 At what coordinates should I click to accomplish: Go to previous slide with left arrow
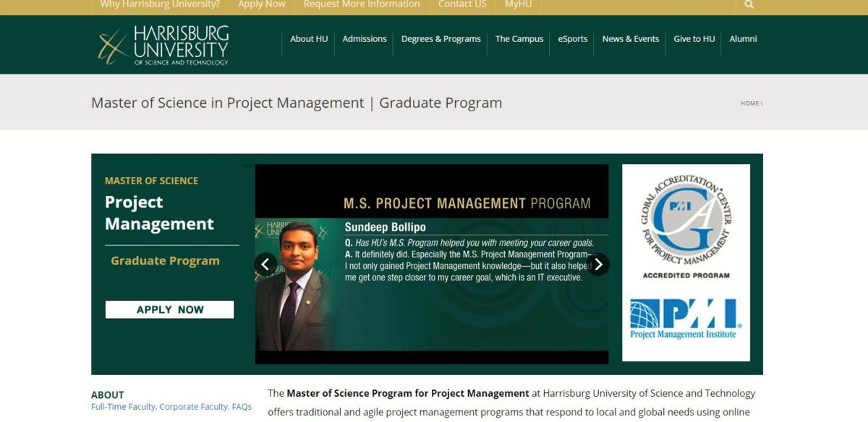click(x=265, y=264)
